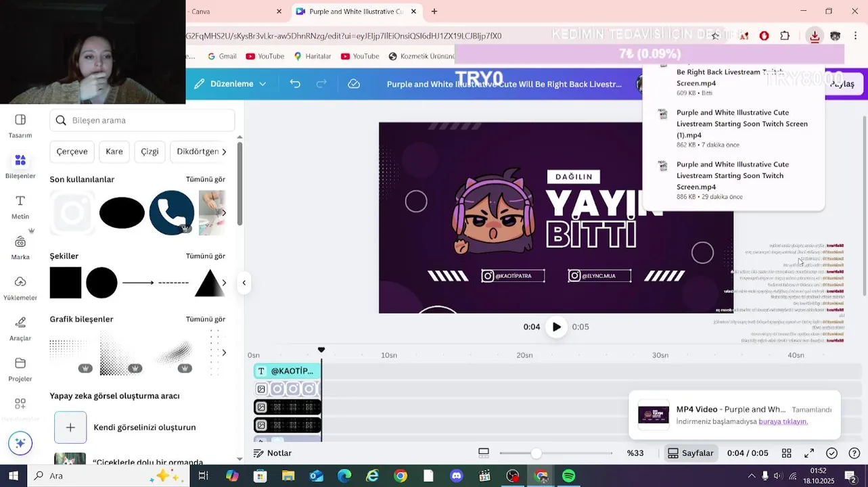Viewport: 868px width, 487px height.
Task: Open the Gmail bookmark
Action: 222,56
